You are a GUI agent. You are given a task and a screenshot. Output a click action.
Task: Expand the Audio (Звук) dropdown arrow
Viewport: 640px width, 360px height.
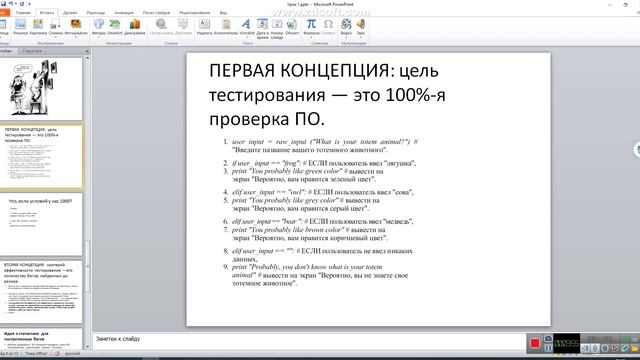361,37
